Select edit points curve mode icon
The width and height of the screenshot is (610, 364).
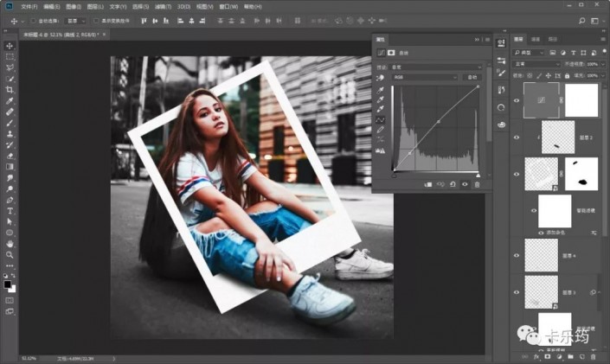click(x=380, y=119)
